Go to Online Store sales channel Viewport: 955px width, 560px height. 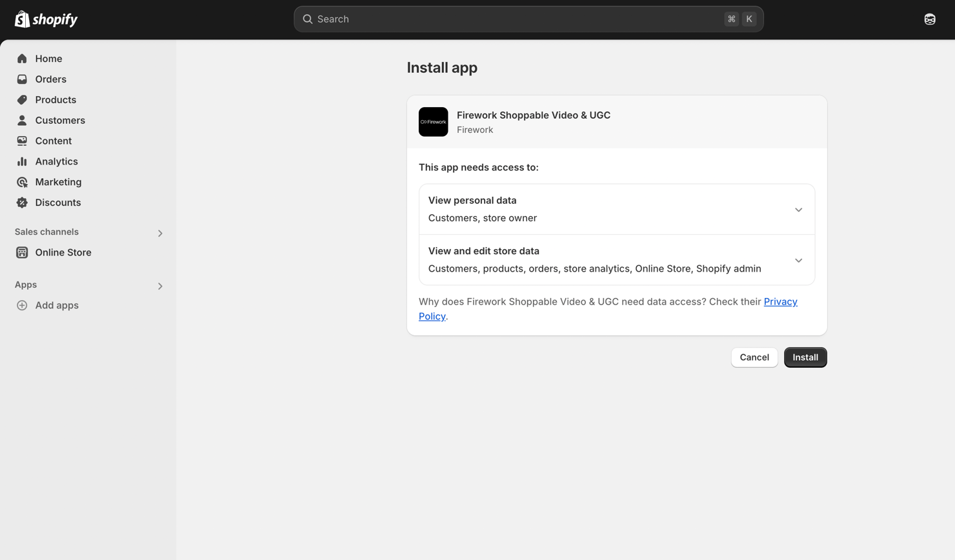tap(63, 252)
